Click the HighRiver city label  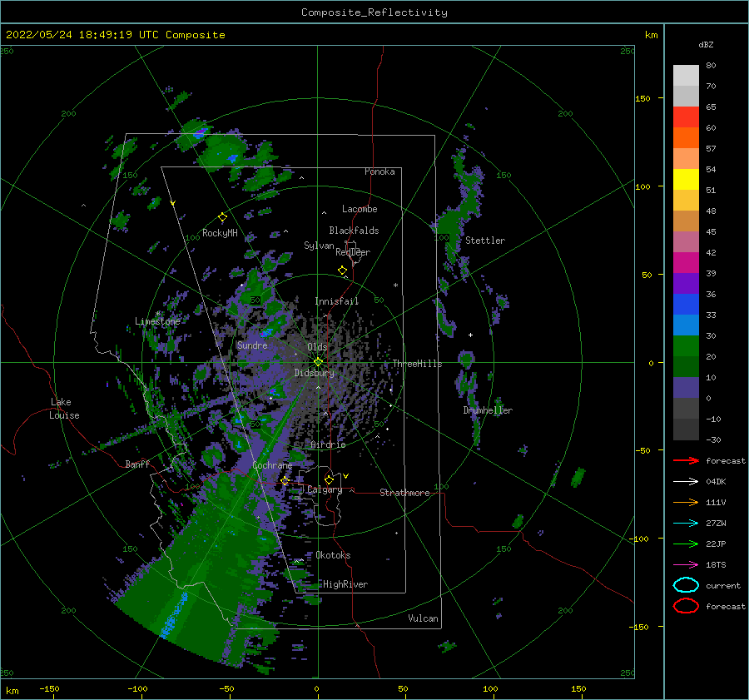pyautogui.click(x=345, y=584)
